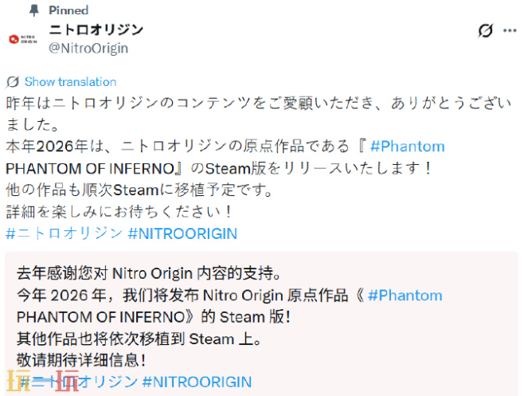Open the ニトロオリジン display name
This screenshot has height=396, width=532.
[x=96, y=30]
